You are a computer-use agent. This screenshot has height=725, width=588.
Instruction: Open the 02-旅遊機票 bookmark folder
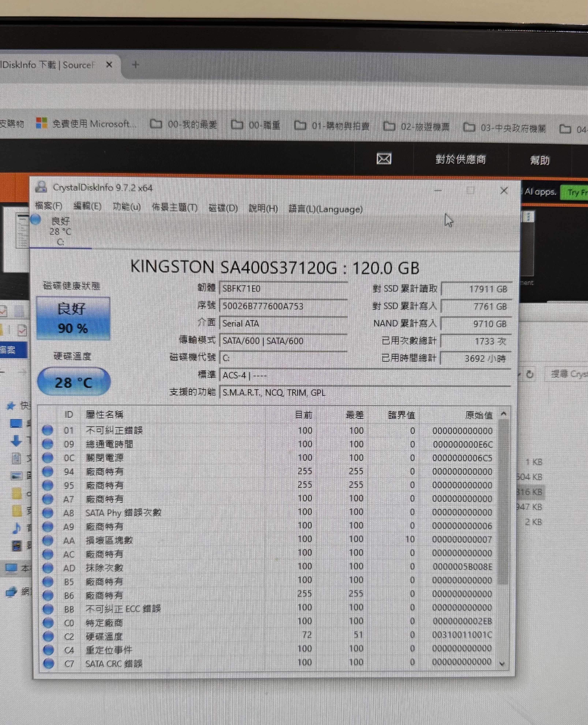click(x=416, y=127)
